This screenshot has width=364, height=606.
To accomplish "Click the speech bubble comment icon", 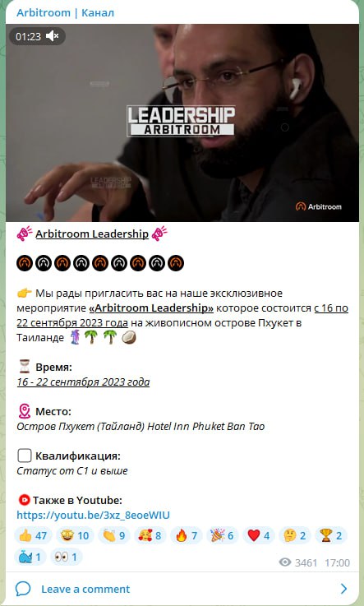I will tap(23, 589).
